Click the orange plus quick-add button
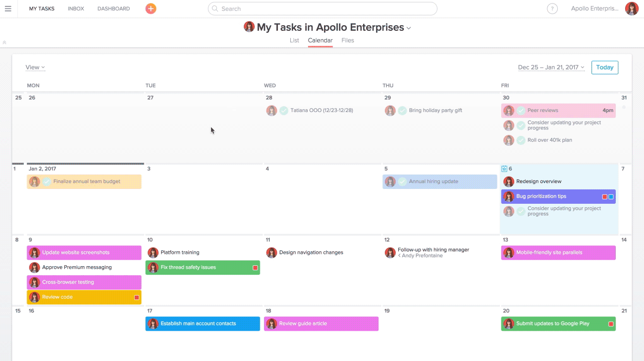Image resolution: width=644 pixels, height=361 pixels. click(x=151, y=8)
